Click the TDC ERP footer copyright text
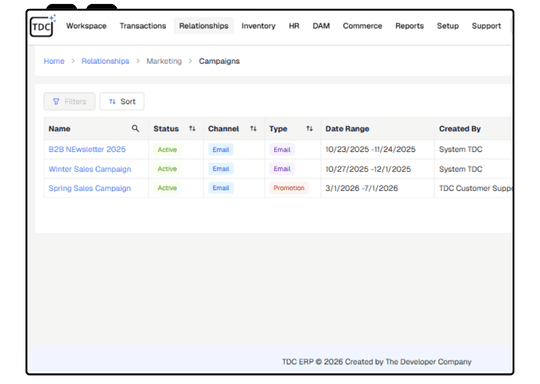 (377, 362)
